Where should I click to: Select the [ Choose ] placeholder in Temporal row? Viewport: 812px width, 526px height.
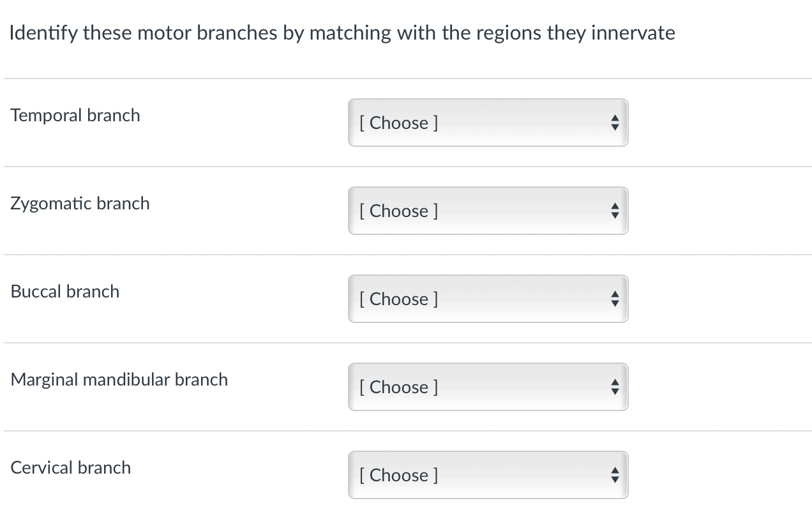tap(398, 123)
